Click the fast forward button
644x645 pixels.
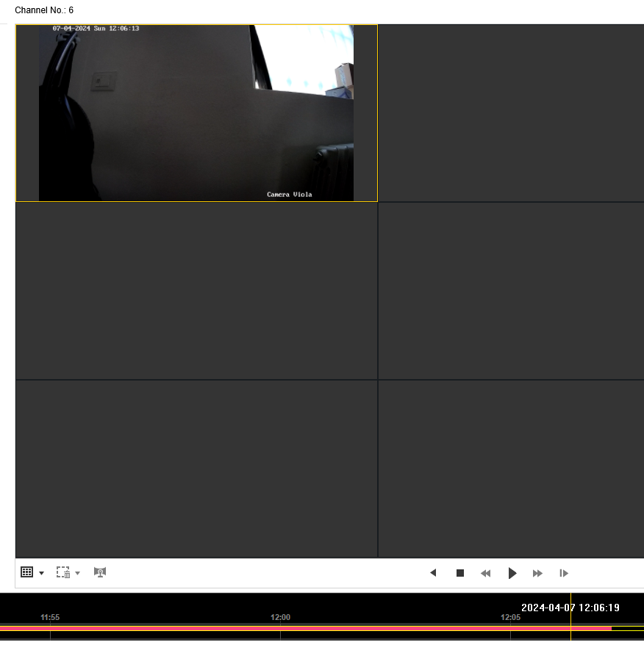(x=537, y=573)
